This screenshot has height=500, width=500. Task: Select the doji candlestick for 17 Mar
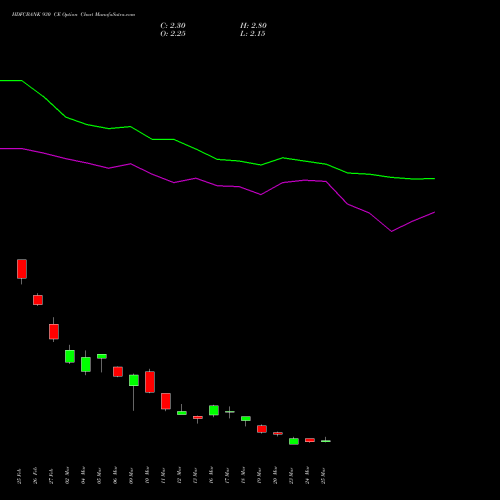pos(230,412)
